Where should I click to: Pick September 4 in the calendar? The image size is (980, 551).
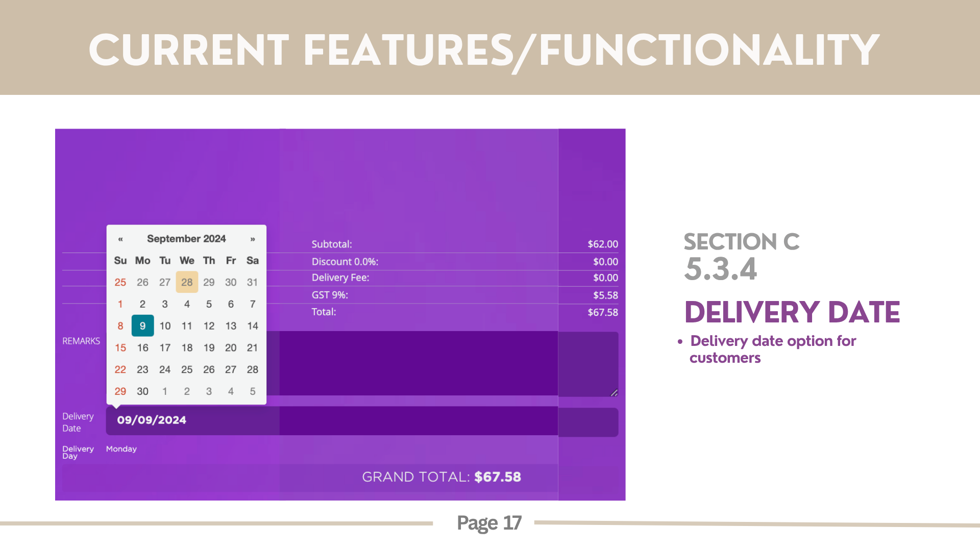tap(187, 304)
